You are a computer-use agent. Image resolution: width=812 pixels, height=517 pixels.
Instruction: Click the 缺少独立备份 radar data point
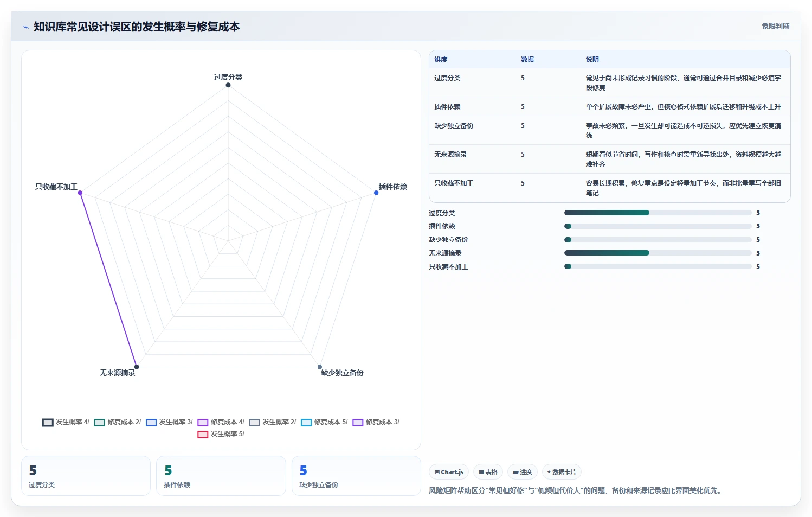(x=320, y=367)
